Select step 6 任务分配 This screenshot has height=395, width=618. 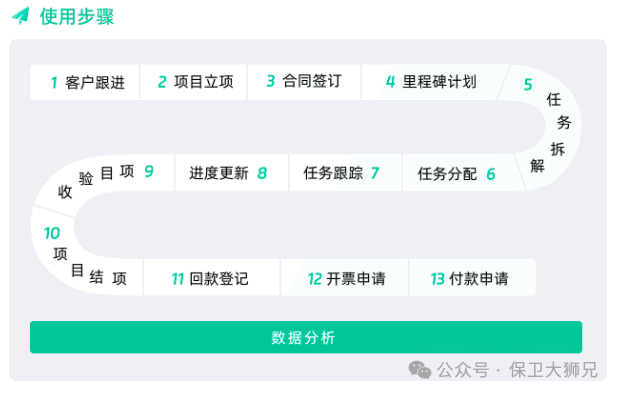(x=459, y=173)
